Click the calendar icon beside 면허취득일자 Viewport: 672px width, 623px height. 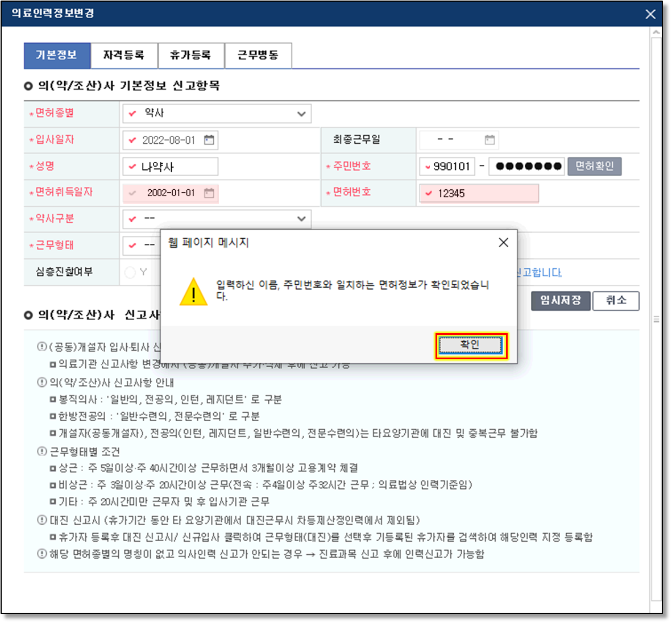click(209, 193)
